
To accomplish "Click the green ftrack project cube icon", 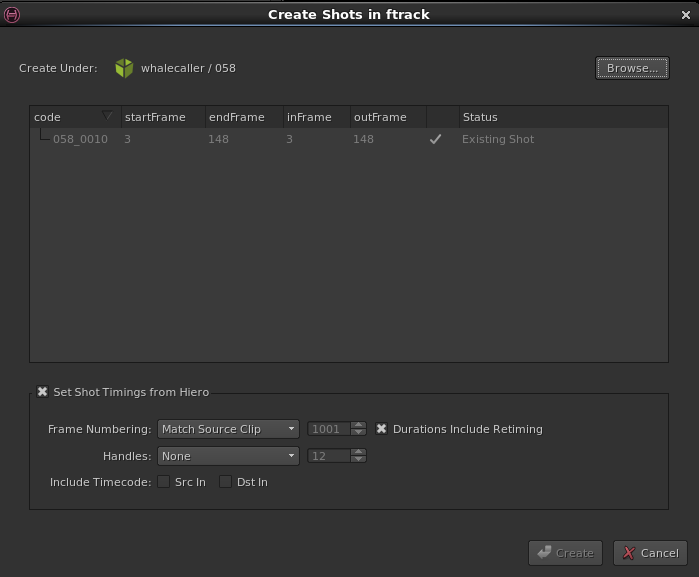I will 124,68.
